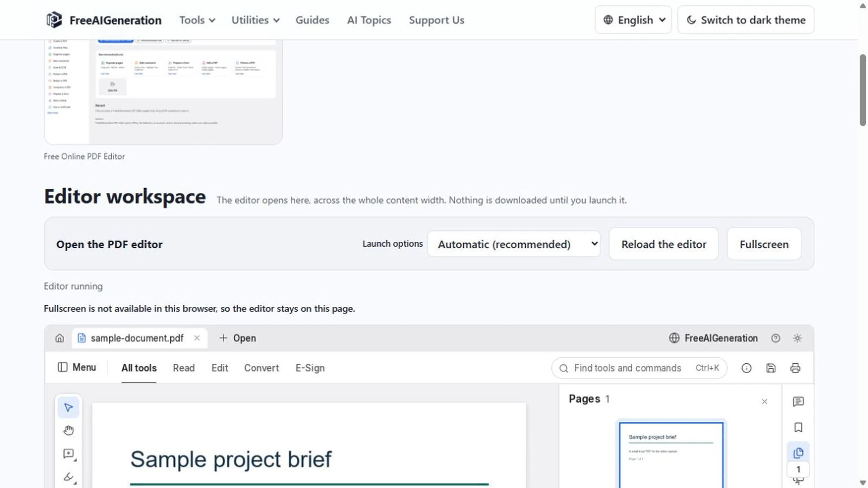Click the 'Open the PDF editor' label
868x488 pixels.
(x=110, y=245)
